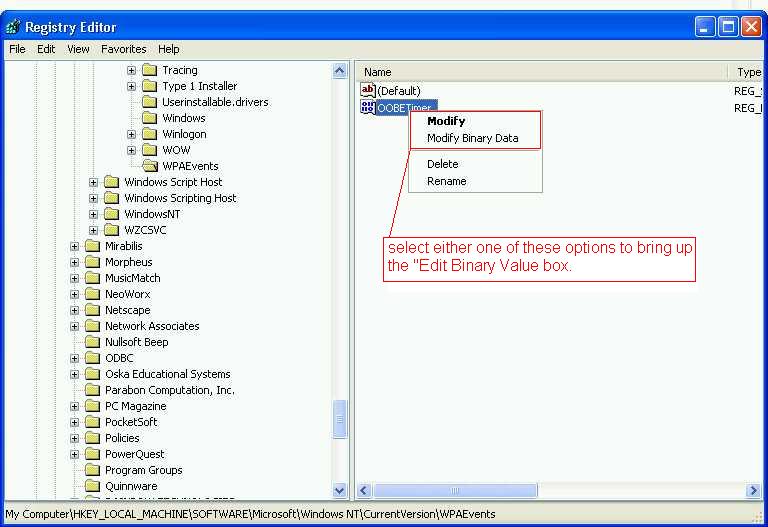The height and width of the screenshot is (527, 768).
Task: Click the WindowsNT folder icon
Action: [112, 214]
